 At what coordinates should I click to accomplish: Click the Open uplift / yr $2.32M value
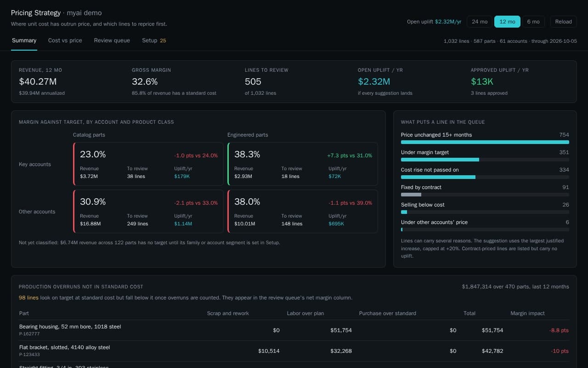[x=374, y=81]
